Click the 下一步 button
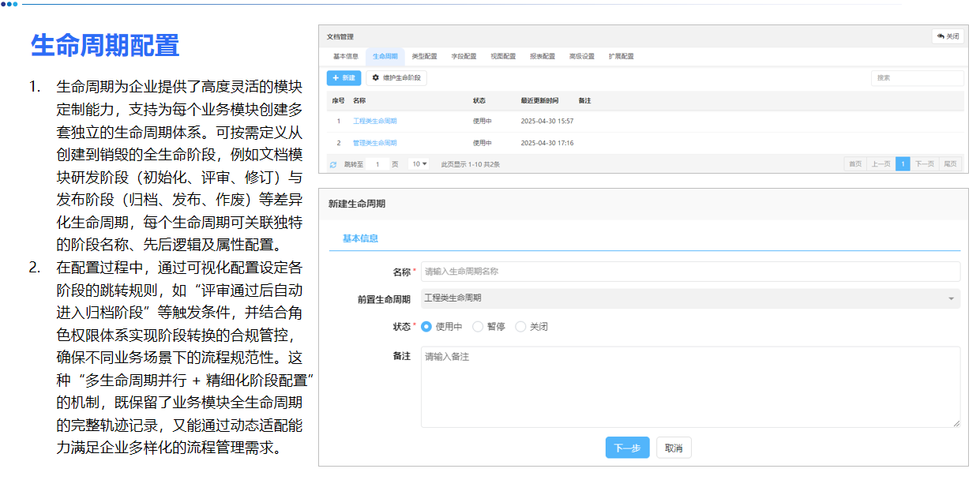This screenshot has height=480, width=980. pos(627,447)
